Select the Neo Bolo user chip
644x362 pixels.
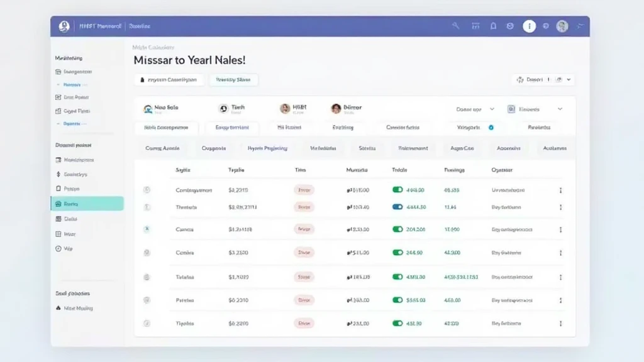pyautogui.click(x=160, y=108)
